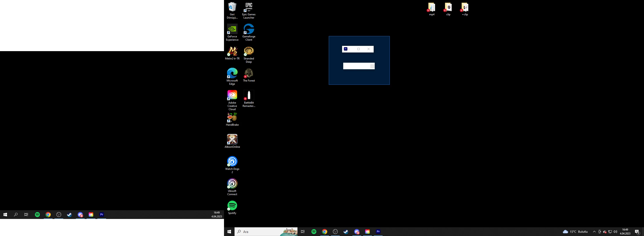This screenshot has height=236, width=644.
Task: Show hidden system tray icons chevron
Action: (594, 232)
